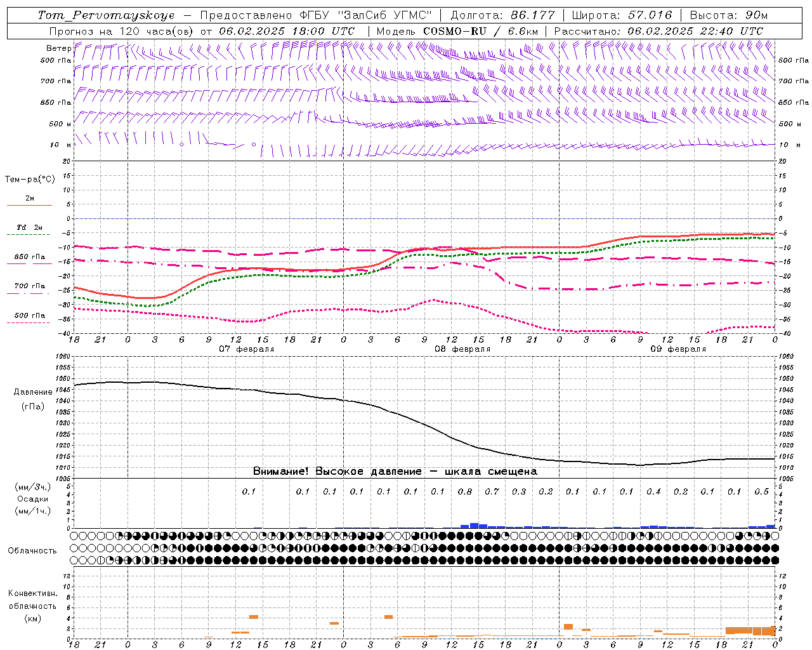Viewport: 812px width, 650px height.
Task: Click the 'Конвективн.' convective cloud label
Action: [x=32, y=594]
